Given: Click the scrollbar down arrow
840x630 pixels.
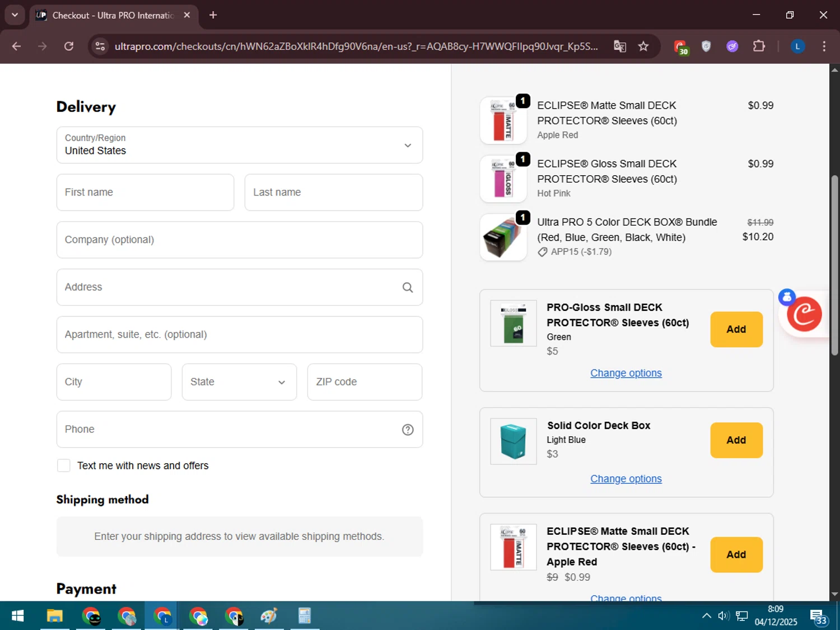Looking at the screenshot, I should [x=834, y=594].
